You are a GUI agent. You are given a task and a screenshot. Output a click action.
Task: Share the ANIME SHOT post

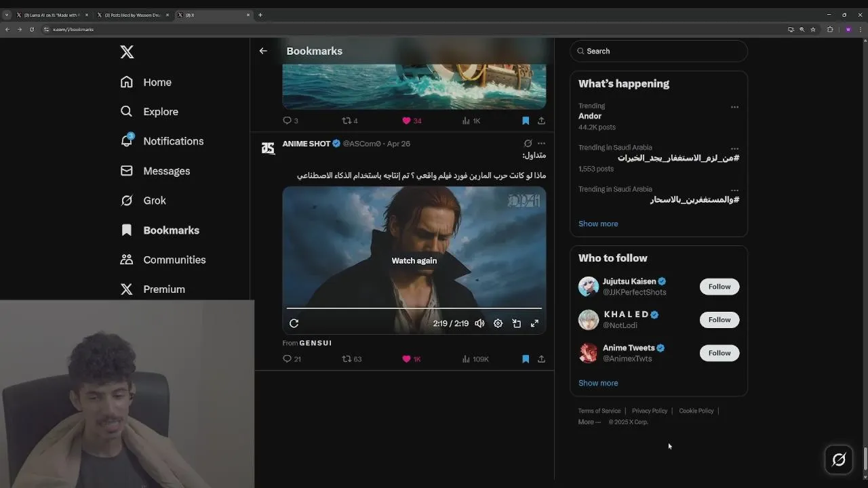tap(541, 359)
